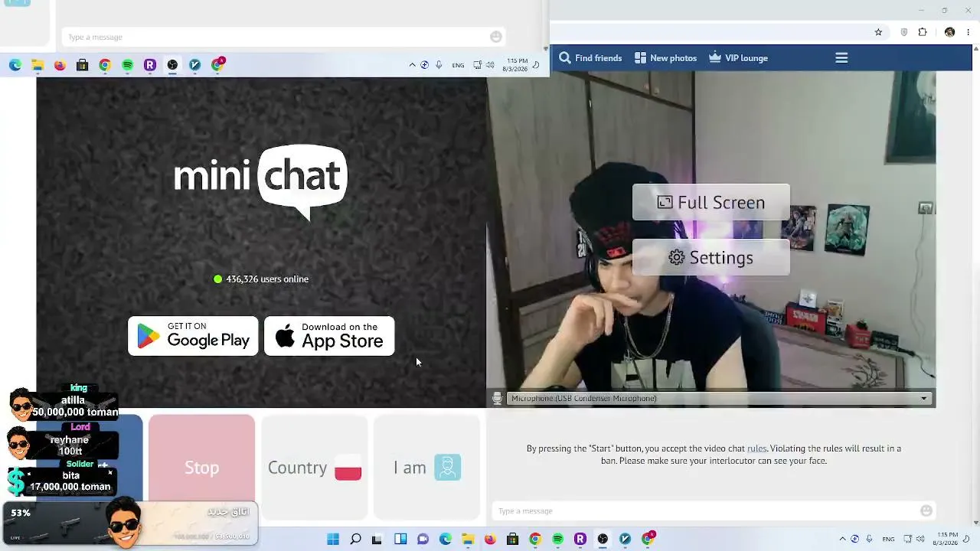Click File Explorer in the upper mirrored taskbar
Screen dimensions: 980x551
[38, 65]
